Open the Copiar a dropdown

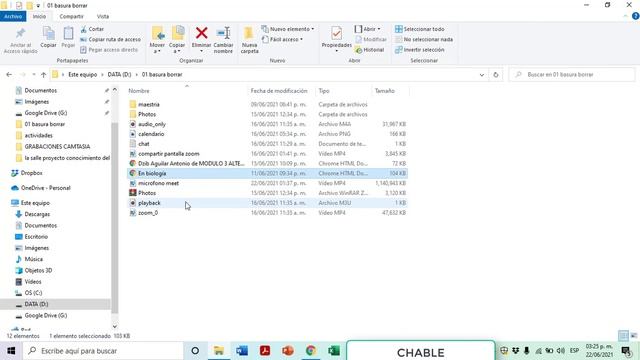pyautogui.click(x=177, y=40)
